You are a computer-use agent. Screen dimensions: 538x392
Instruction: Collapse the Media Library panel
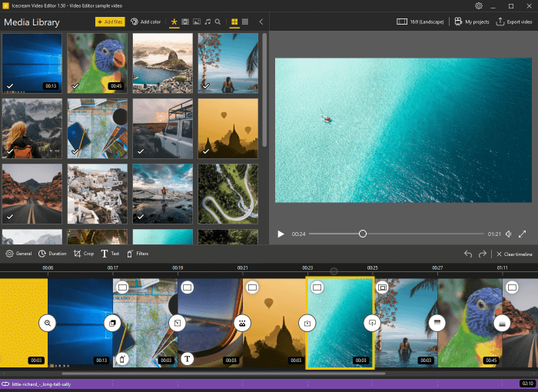click(x=261, y=22)
